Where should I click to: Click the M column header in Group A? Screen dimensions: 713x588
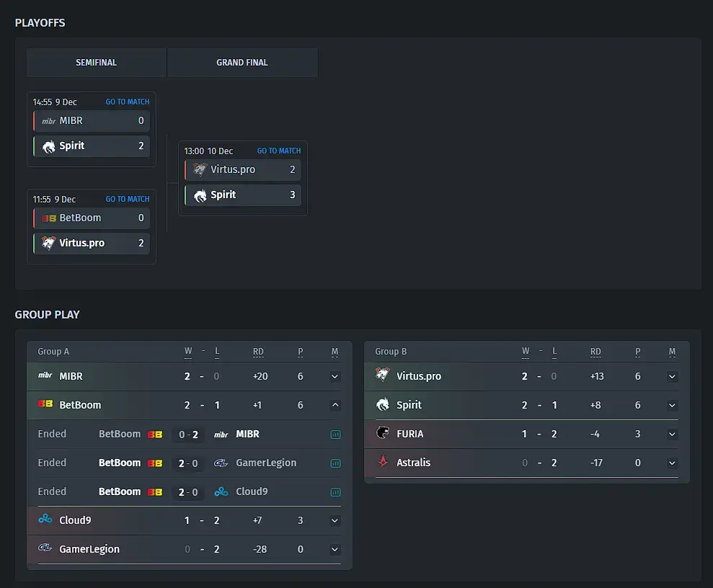point(335,352)
